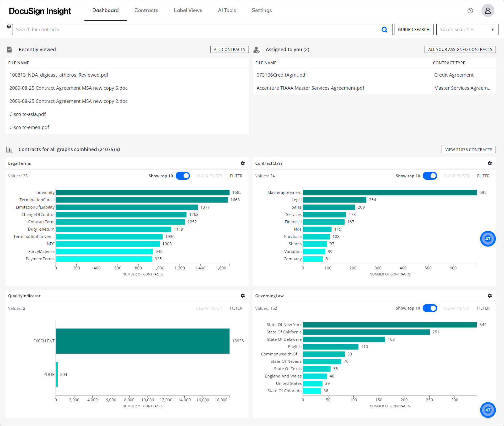Click VIEW 21075 CONTRACTS button
504x426 pixels.
(x=469, y=150)
